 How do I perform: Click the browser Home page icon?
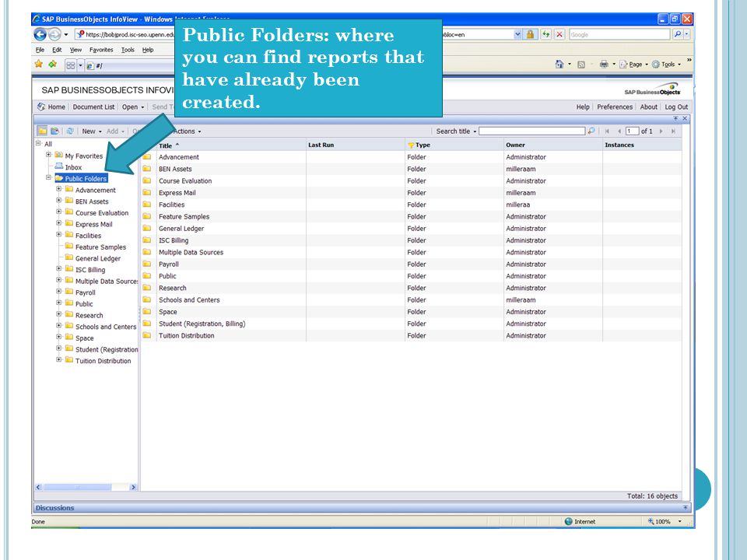[x=559, y=64]
